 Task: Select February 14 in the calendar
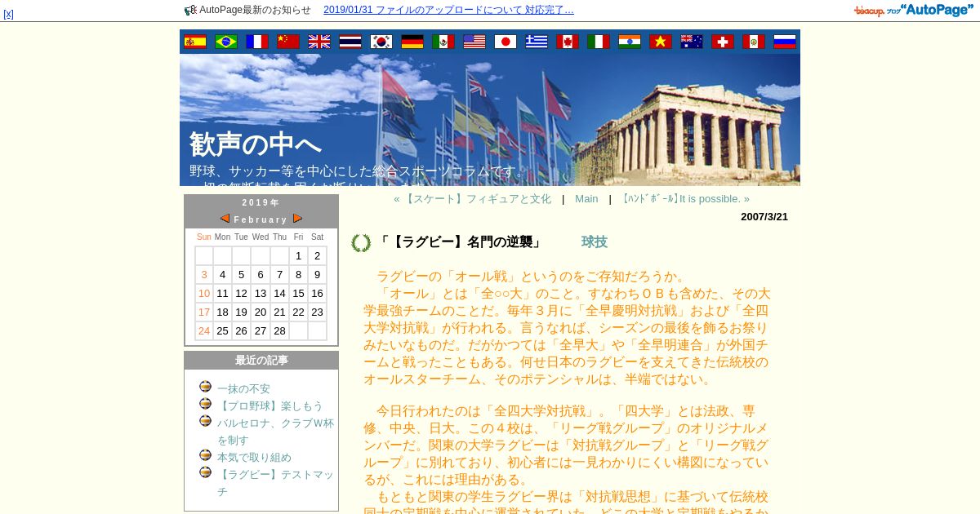pyautogui.click(x=279, y=294)
